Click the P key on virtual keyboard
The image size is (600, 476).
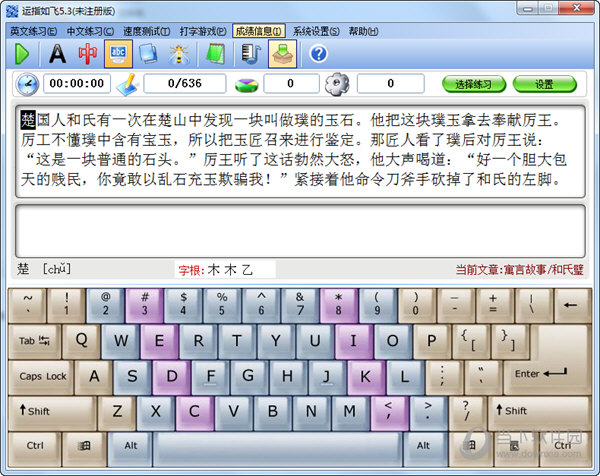pos(432,341)
